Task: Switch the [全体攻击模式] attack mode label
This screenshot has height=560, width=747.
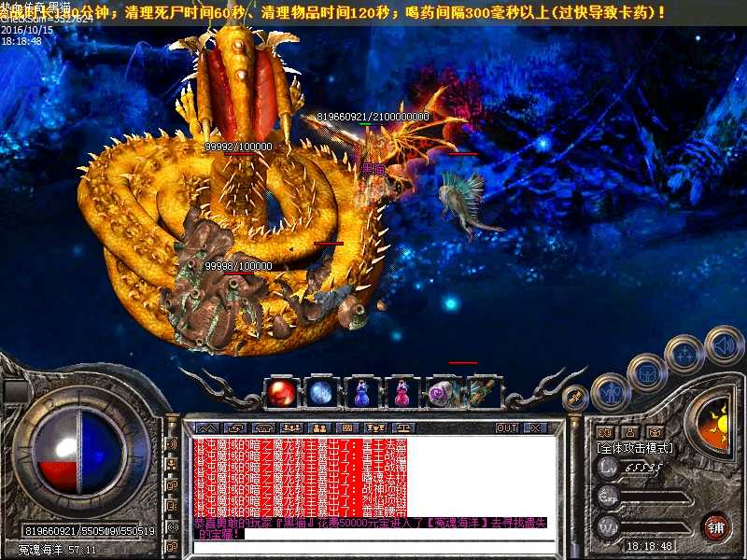Action: click(635, 448)
